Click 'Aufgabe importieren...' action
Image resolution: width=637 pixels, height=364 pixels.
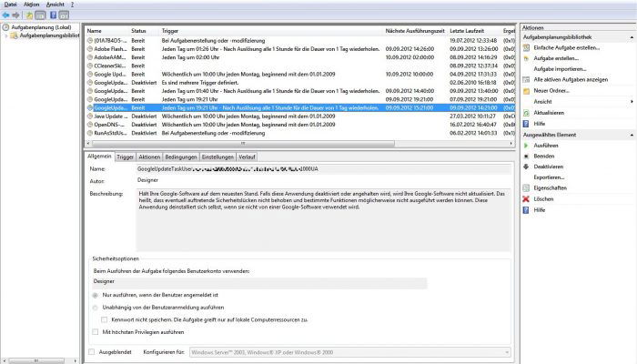(560, 69)
